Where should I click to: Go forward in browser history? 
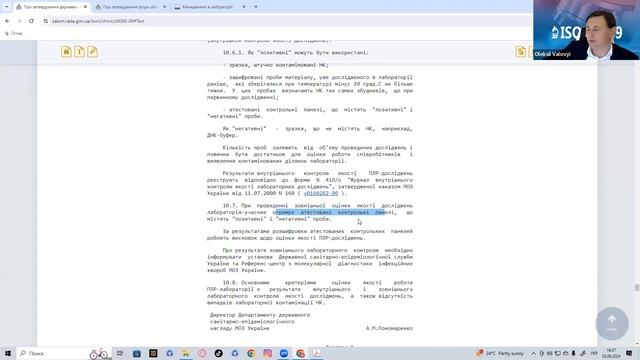click(19, 21)
